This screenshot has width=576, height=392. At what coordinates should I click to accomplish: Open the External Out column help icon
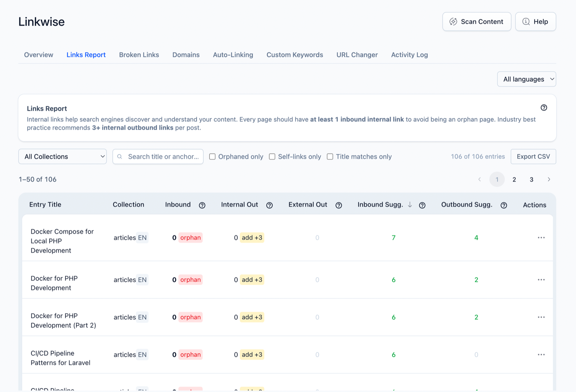(x=338, y=205)
